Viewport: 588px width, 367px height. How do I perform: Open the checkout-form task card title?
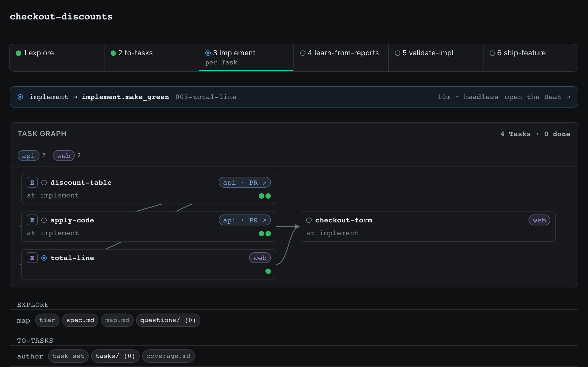click(344, 220)
